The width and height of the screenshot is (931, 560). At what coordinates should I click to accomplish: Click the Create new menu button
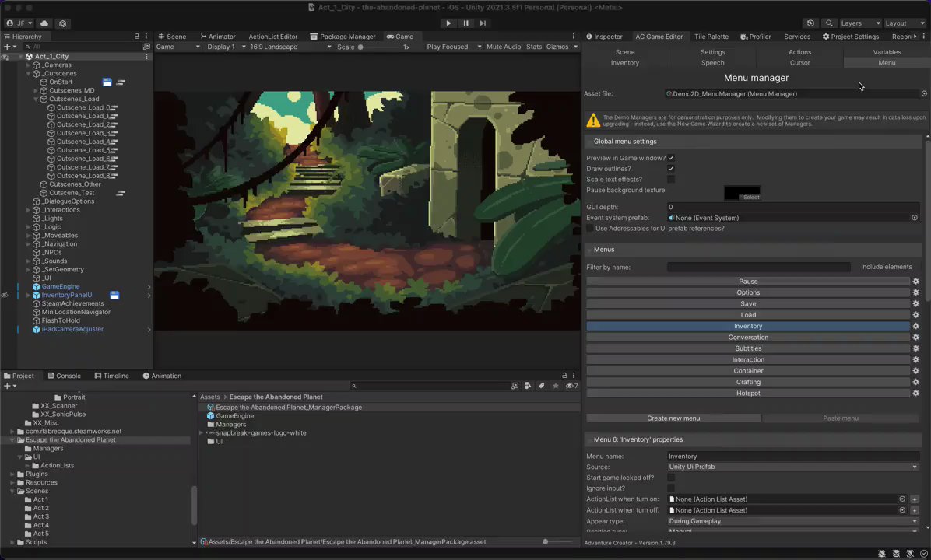click(x=673, y=418)
